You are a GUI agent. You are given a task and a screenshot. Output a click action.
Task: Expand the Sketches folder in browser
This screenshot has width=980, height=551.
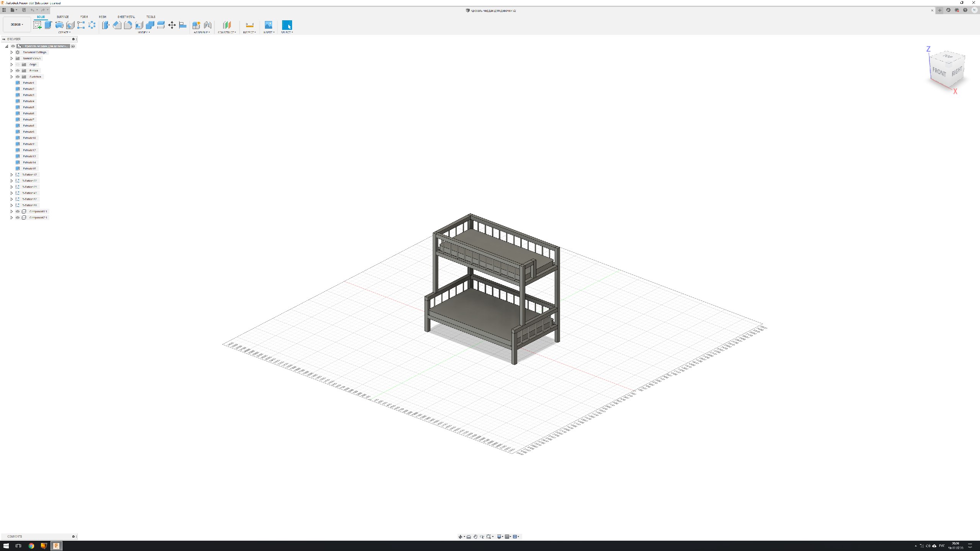pyautogui.click(x=11, y=77)
